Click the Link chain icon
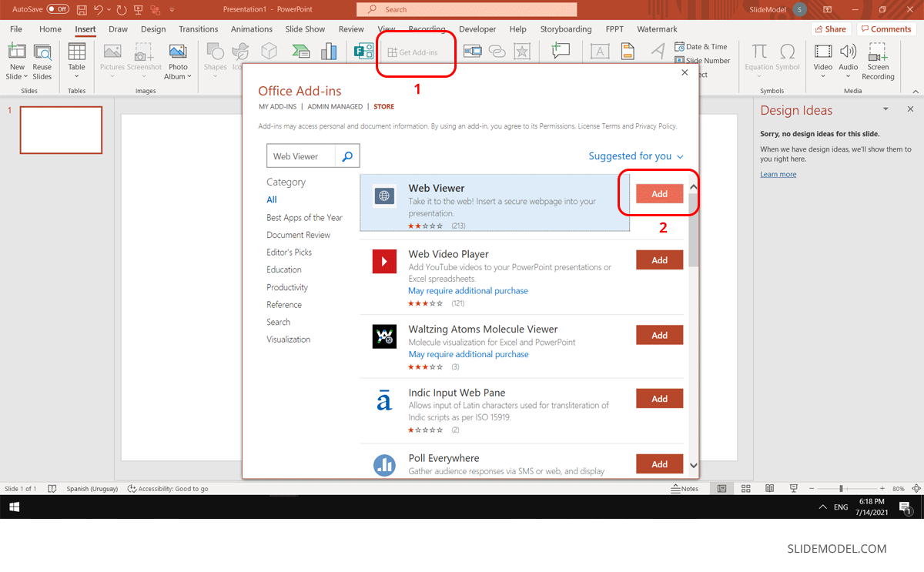The image size is (924, 572). [497, 52]
